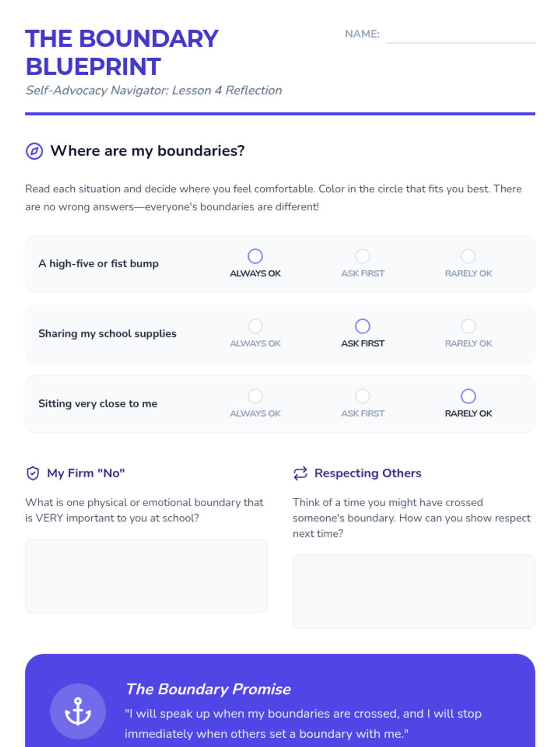Click the compass icon beside boundaries heading

34,151
